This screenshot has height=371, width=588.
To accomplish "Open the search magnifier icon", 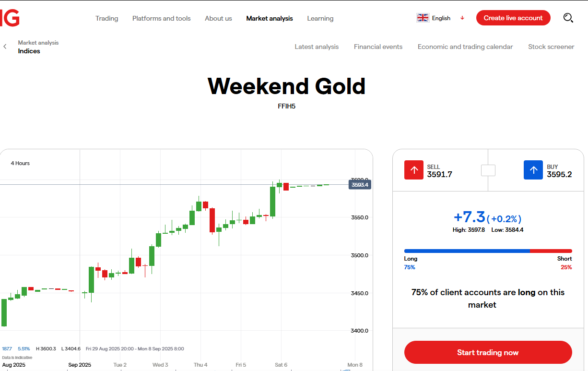I will tap(568, 18).
